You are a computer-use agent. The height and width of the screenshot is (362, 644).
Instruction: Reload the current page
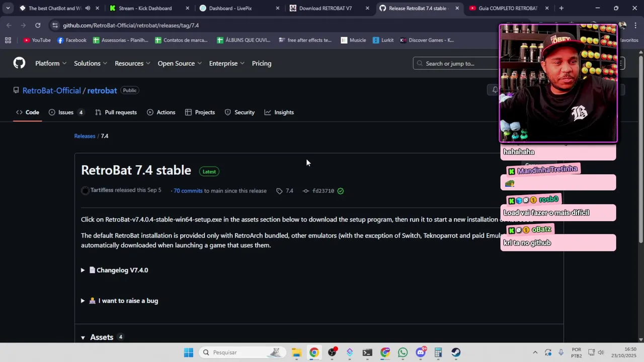pos(38,25)
